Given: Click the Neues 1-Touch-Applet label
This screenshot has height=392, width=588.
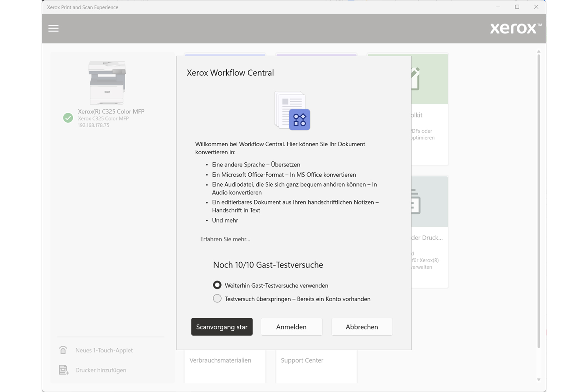Looking at the screenshot, I should pyautogui.click(x=104, y=350).
